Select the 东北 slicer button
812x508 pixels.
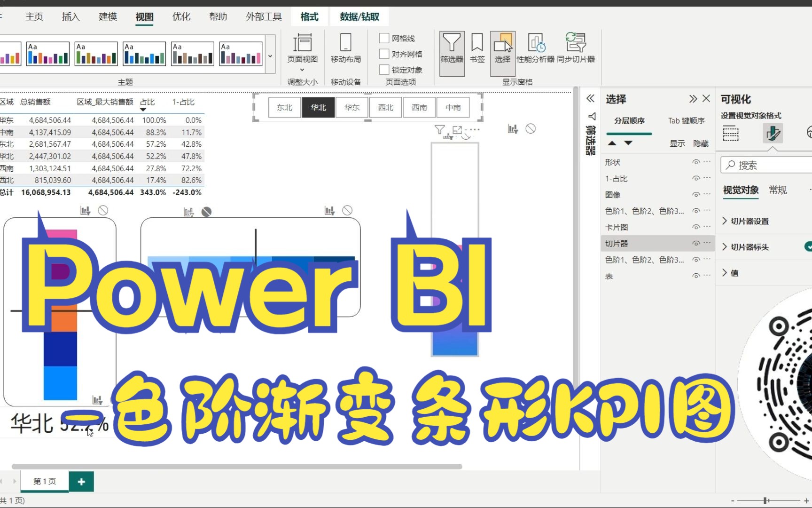pyautogui.click(x=285, y=107)
